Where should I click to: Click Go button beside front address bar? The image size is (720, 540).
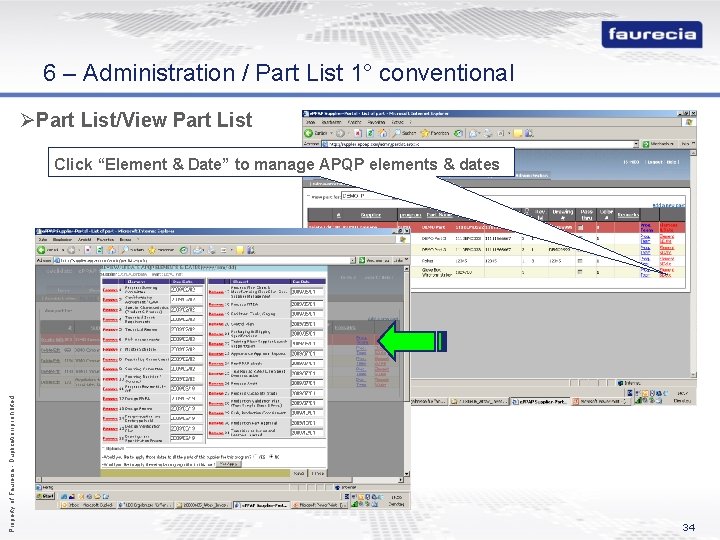[x=375, y=260]
